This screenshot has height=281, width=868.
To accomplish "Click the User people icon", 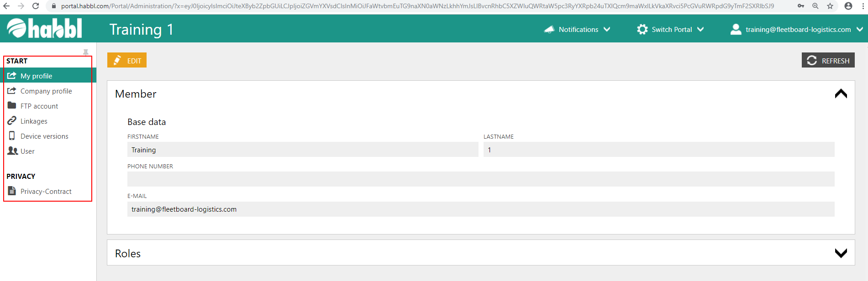I will tap(12, 151).
